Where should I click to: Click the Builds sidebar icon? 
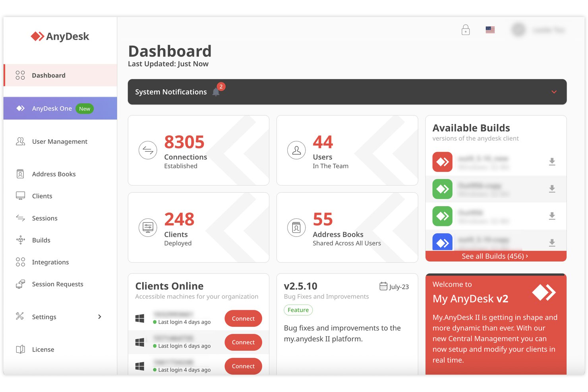tap(20, 240)
